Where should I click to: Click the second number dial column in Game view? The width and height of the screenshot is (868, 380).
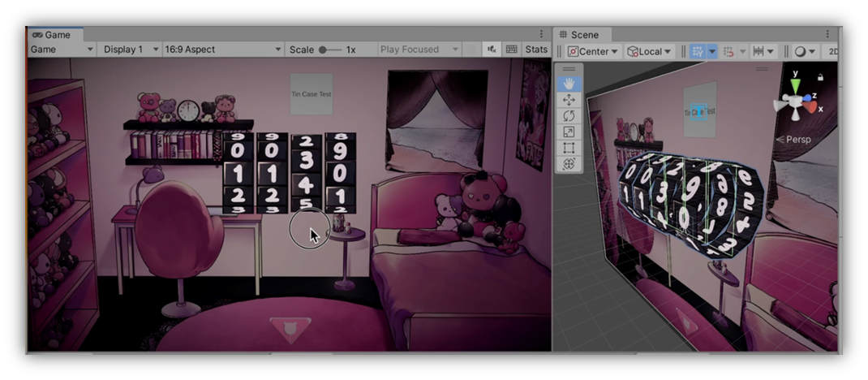pos(272,173)
